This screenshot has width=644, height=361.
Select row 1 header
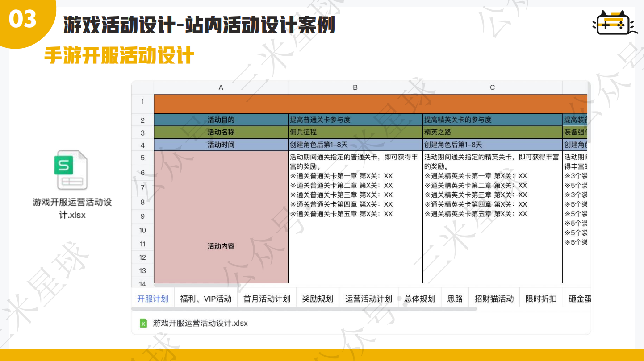(142, 102)
